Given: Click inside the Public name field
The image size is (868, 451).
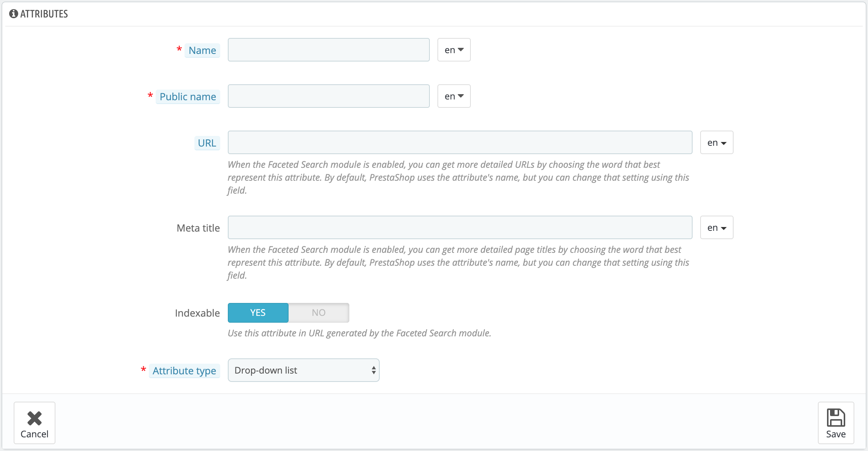Looking at the screenshot, I should click(x=328, y=96).
